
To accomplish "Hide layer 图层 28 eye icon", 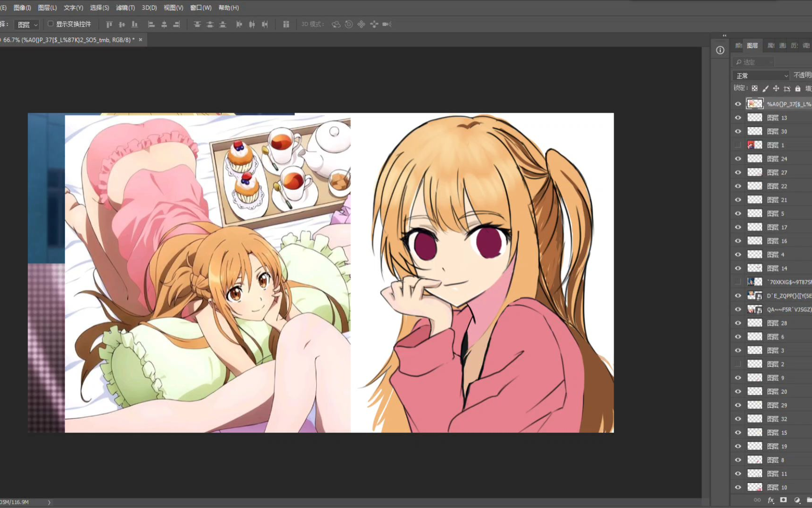I will pyautogui.click(x=738, y=323).
